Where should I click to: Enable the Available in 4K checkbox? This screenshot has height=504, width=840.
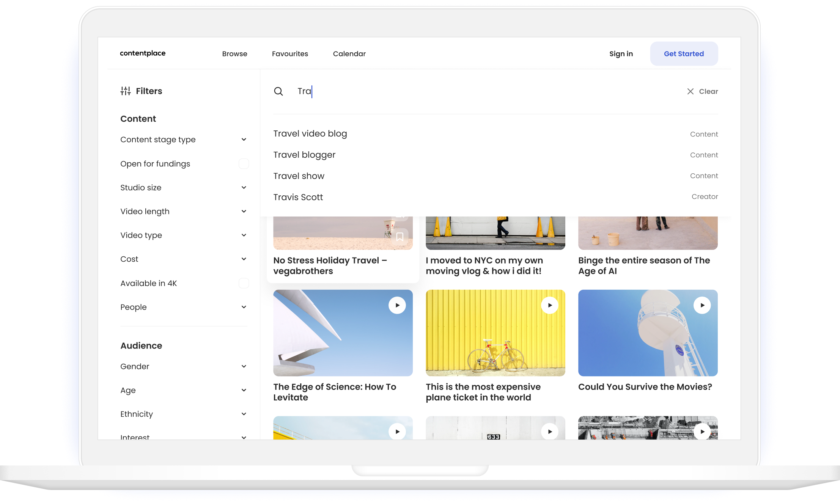tap(244, 283)
